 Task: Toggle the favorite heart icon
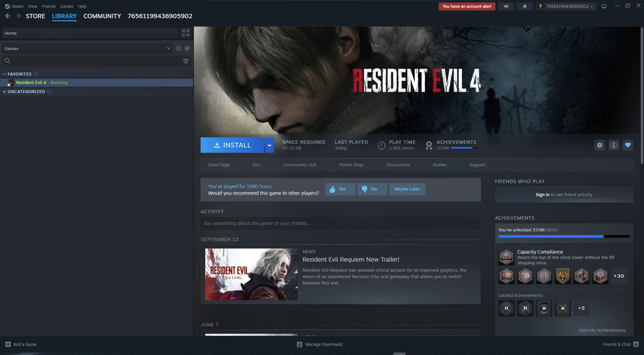[x=628, y=145]
